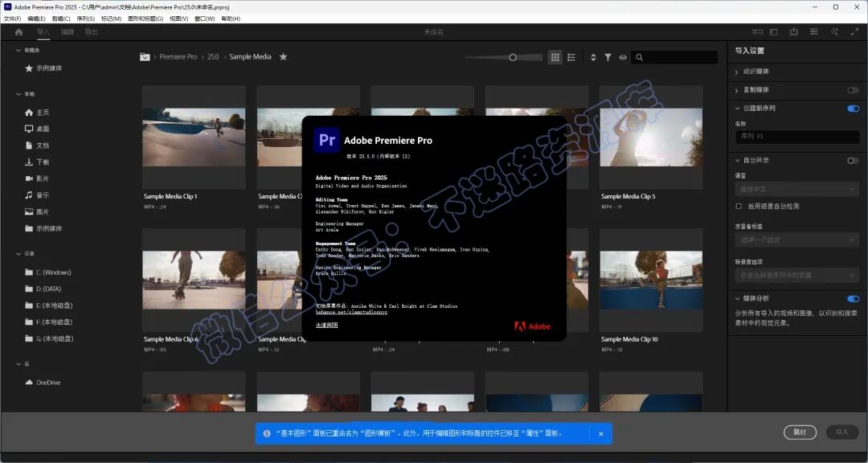
Task: Open the 法律声明 legal notices link
Action: point(326,325)
